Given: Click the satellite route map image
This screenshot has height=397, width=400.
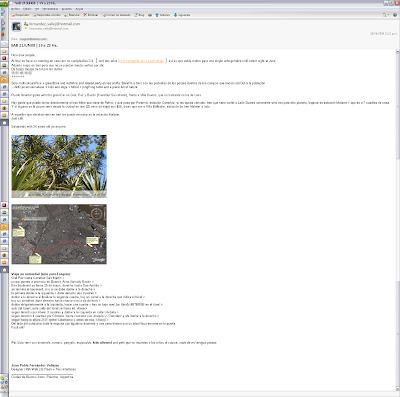Looking at the screenshot, I should 59,234.
